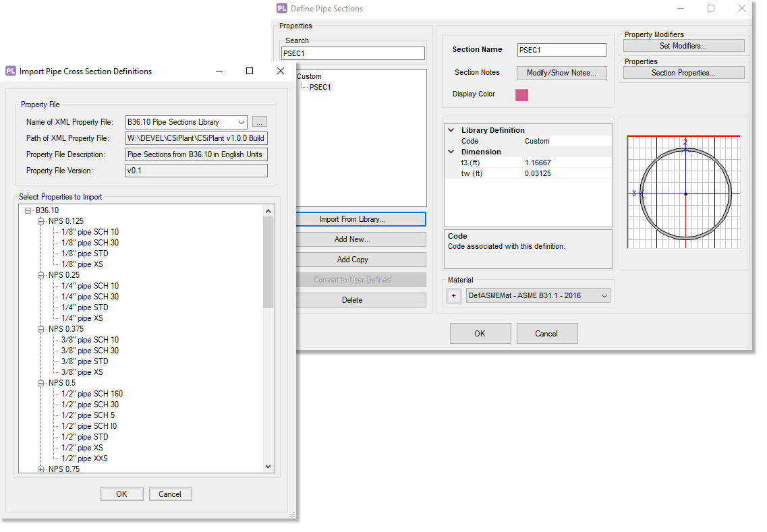The height and width of the screenshot is (532, 767).
Task: Collapse the Dimension group chevron
Action: [x=451, y=152]
